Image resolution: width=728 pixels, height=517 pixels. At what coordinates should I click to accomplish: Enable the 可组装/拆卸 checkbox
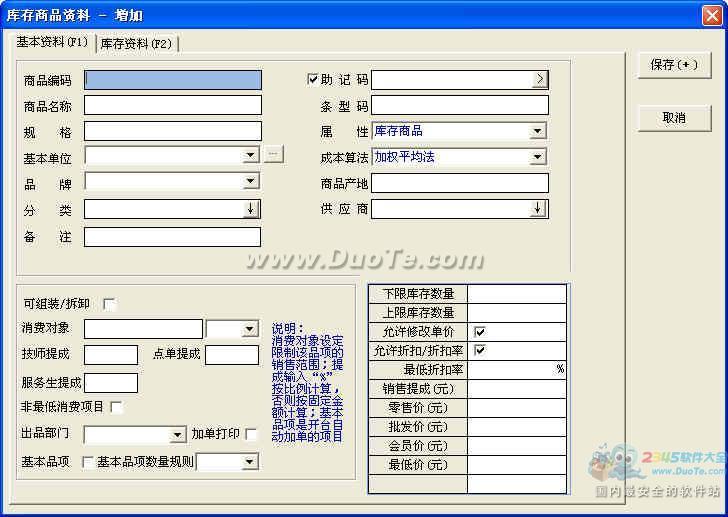click(x=109, y=304)
